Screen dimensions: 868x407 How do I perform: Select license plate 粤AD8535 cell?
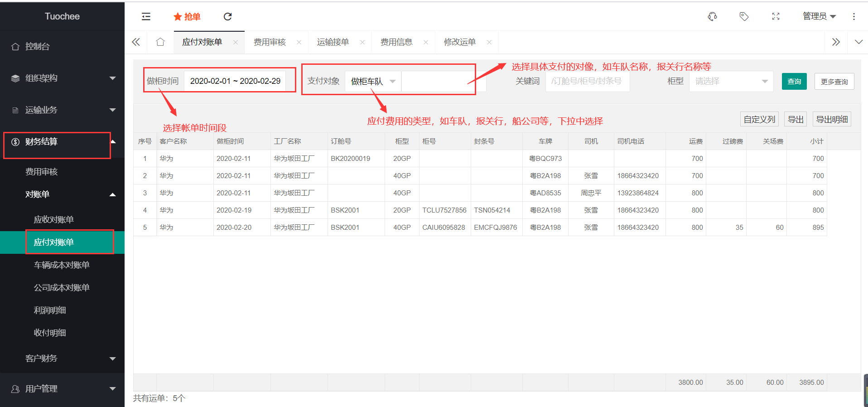[x=545, y=193]
